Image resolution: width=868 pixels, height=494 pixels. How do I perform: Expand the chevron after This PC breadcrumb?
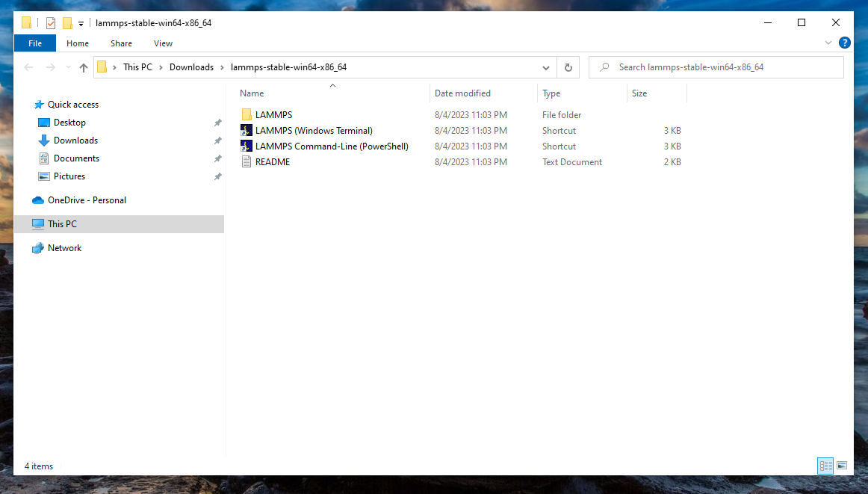[161, 67]
